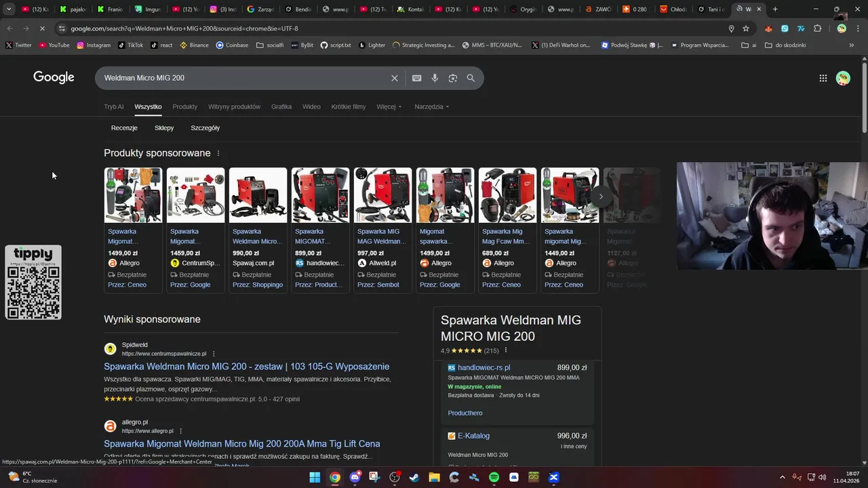Open the socialfi bookmarks folder
The height and width of the screenshot is (488, 868).
point(270,45)
